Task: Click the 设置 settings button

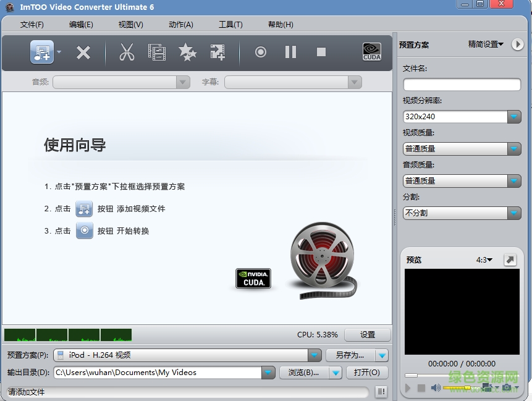Action: tap(367, 334)
